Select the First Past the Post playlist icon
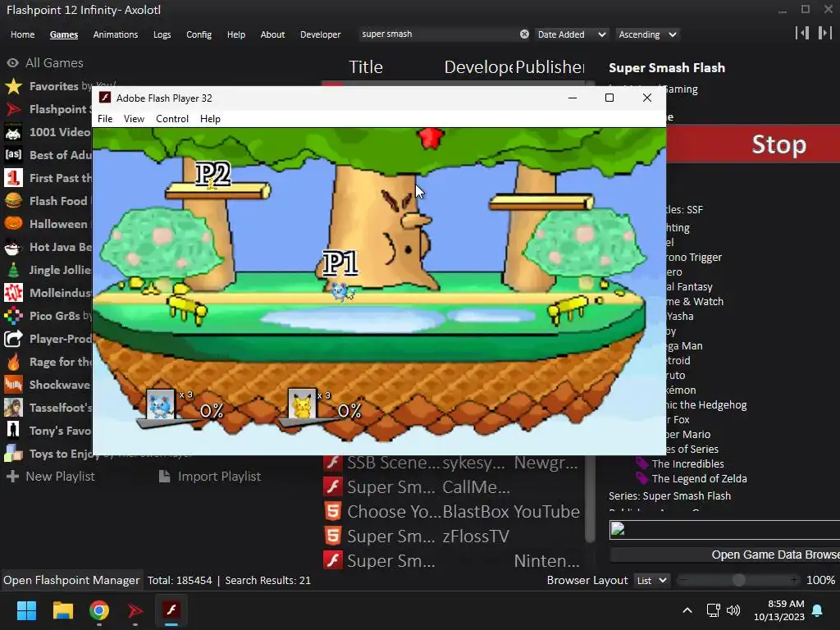This screenshot has width=840, height=630. coord(13,178)
